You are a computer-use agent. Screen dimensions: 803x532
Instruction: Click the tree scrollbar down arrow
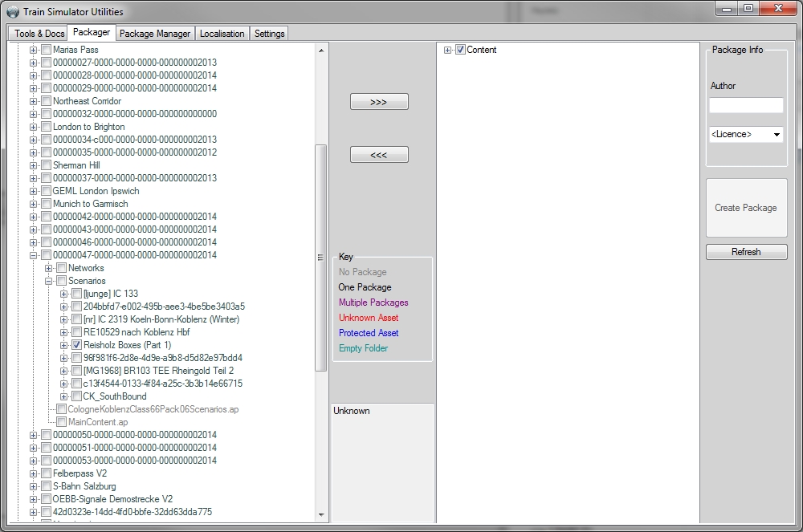pyautogui.click(x=321, y=514)
